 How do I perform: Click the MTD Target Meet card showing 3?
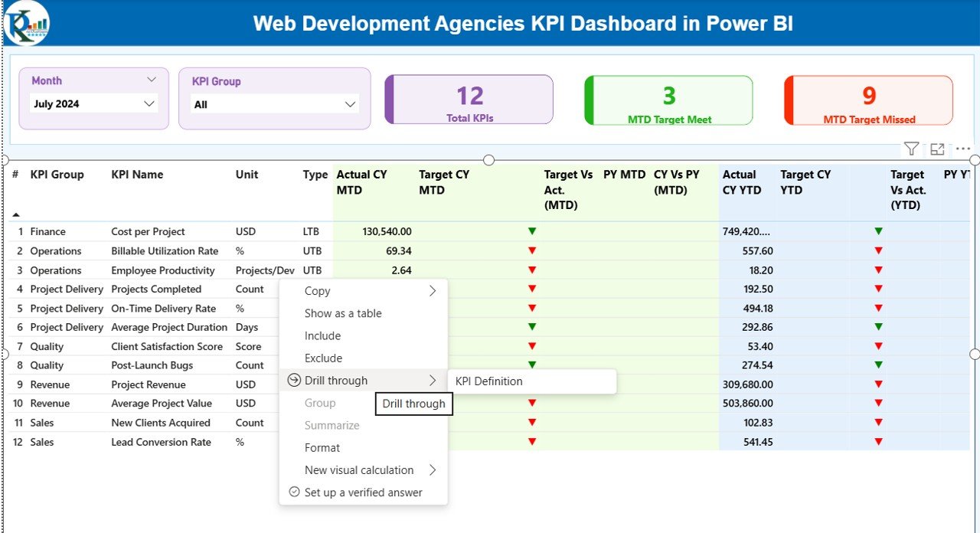click(668, 100)
